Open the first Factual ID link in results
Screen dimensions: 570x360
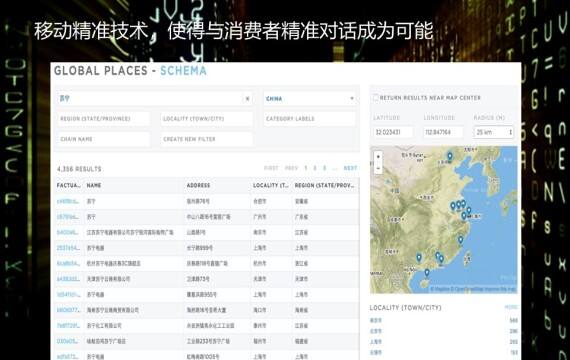(68, 201)
